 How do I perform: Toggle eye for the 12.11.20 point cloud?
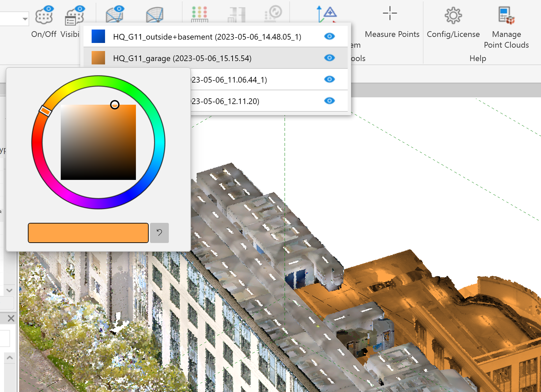pyautogui.click(x=329, y=101)
